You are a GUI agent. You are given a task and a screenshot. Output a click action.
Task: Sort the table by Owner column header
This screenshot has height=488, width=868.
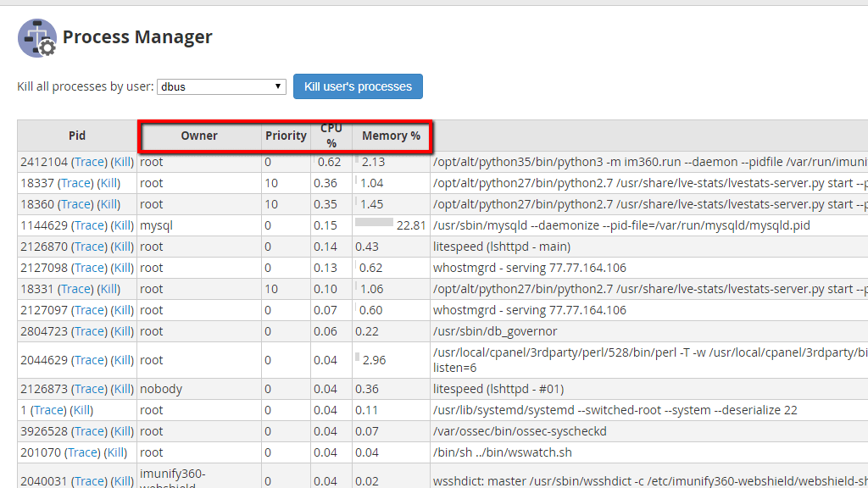(x=199, y=136)
